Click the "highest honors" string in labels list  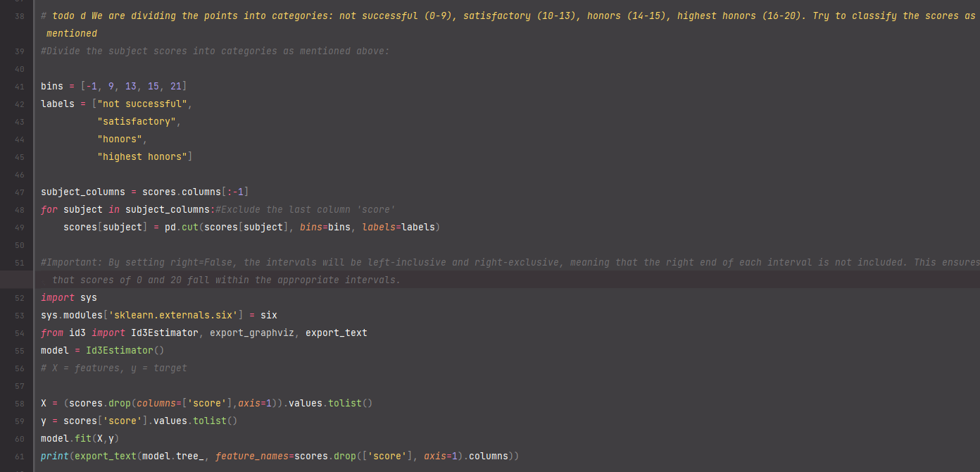click(x=142, y=156)
